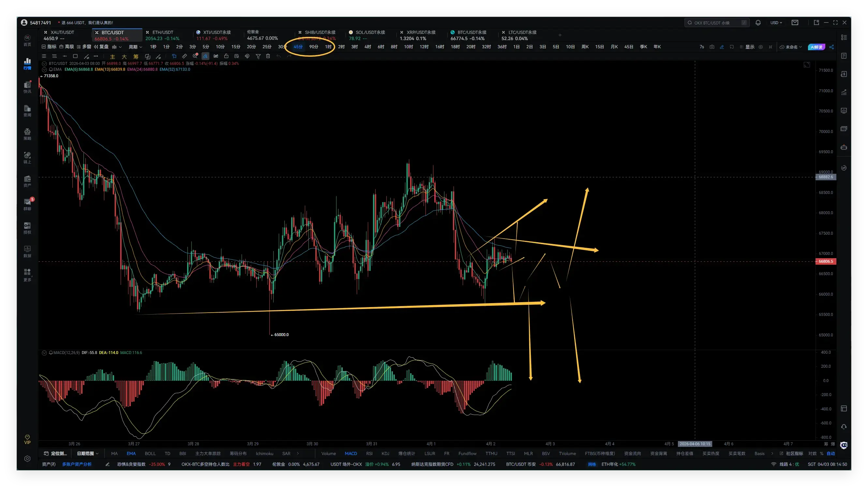Click the filter funnel icon
The height and width of the screenshot is (487, 868).
258,56
